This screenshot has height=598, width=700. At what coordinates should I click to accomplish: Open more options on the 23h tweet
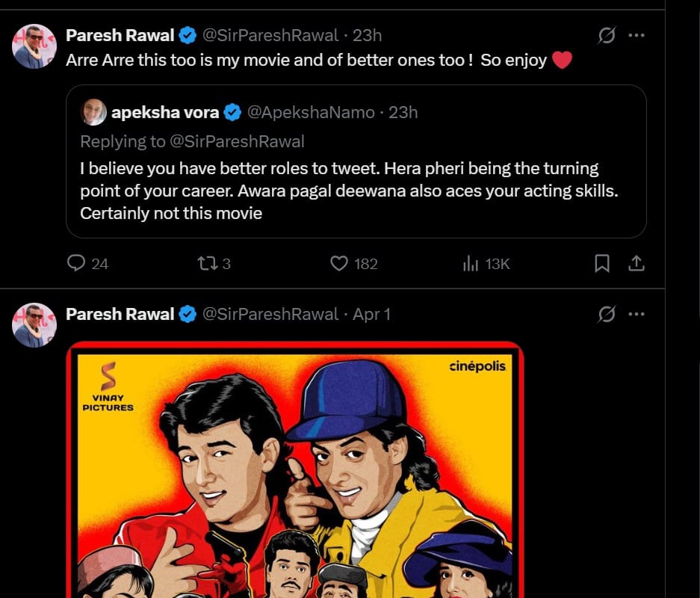(x=636, y=35)
